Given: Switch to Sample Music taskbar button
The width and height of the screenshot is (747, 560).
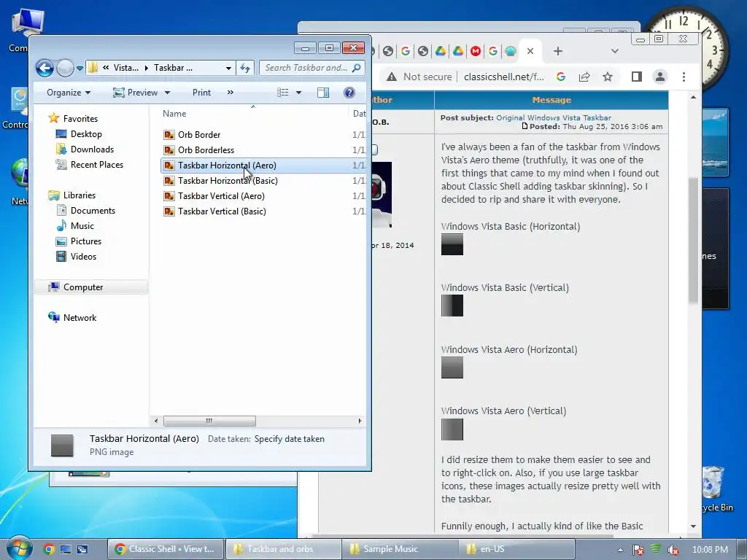Looking at the screenshot, I should tap(400, 549).
